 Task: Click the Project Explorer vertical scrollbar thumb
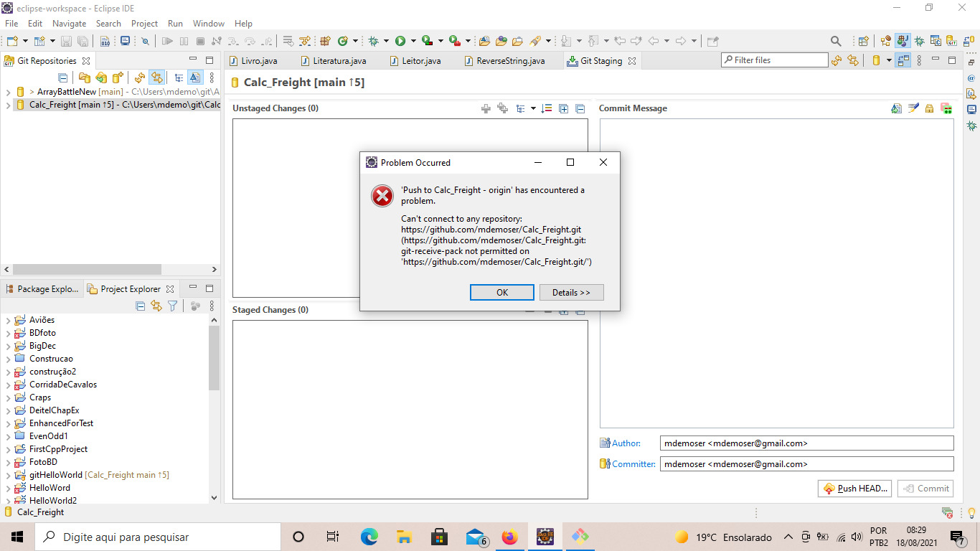coord(214,357)
